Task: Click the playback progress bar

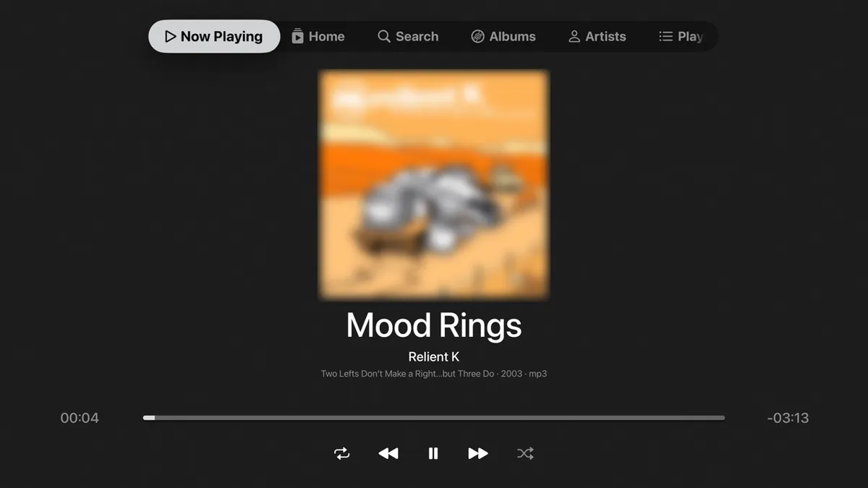Action: 434,418
